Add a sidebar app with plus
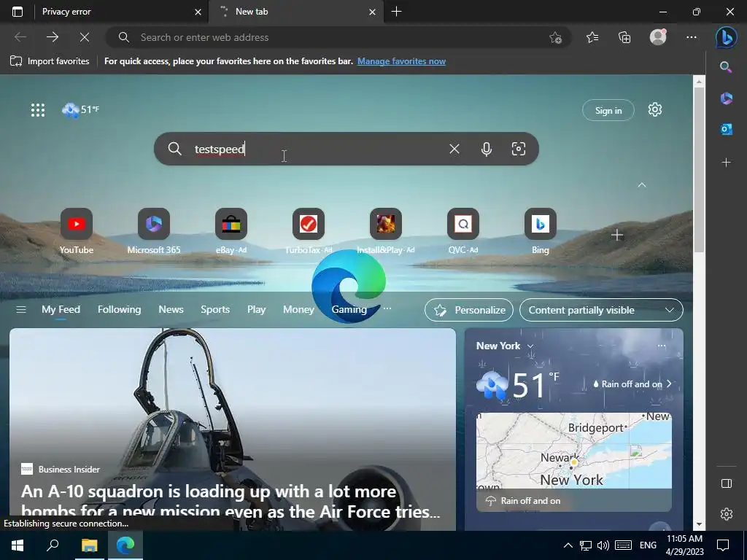 [726, 163]
